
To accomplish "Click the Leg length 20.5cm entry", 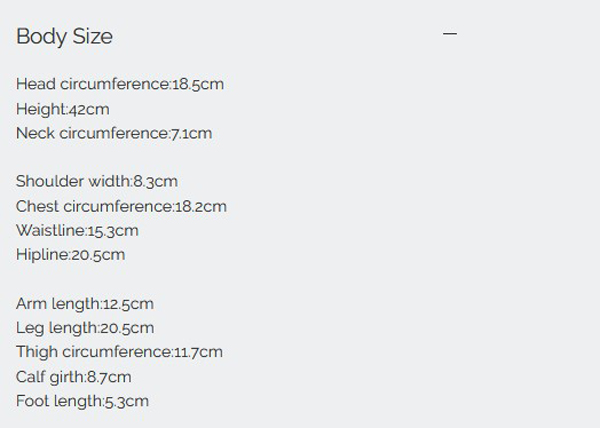I will click(85, 328).
